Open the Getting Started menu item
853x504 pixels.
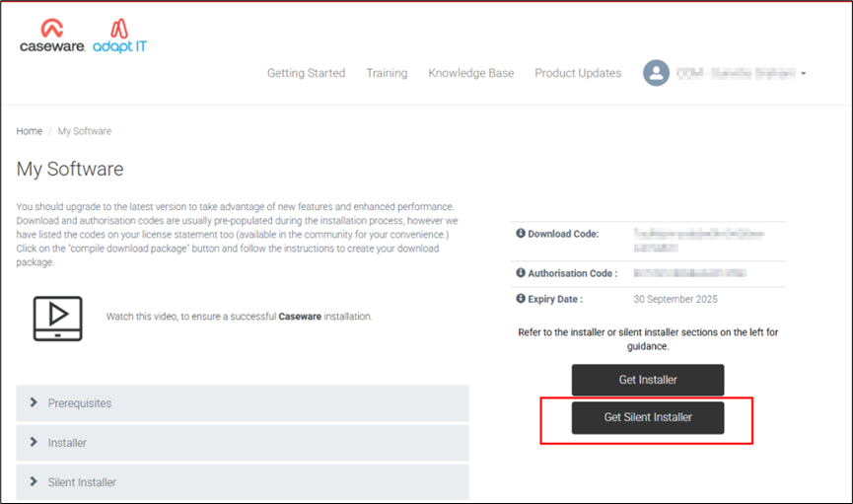coord(306,73)
